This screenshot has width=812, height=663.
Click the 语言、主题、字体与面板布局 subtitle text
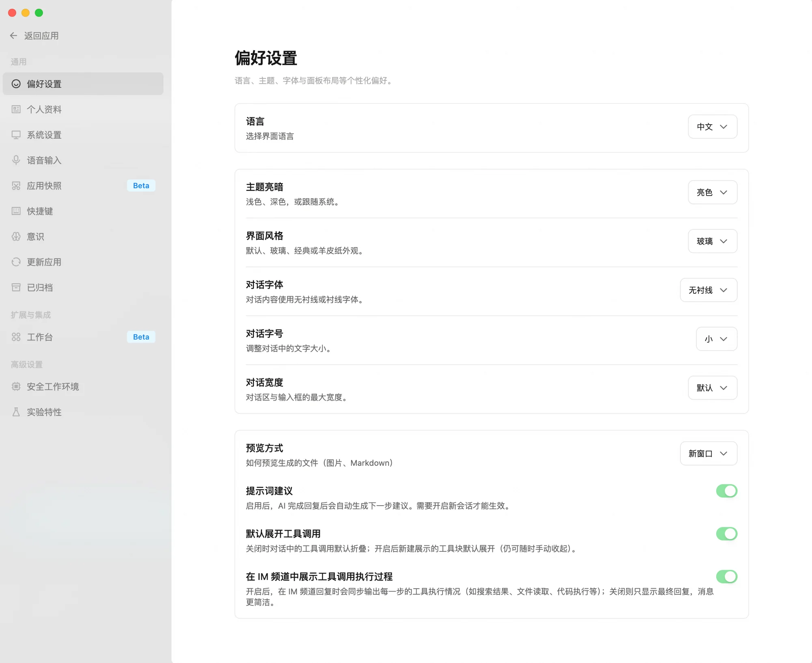coord(313,81)
